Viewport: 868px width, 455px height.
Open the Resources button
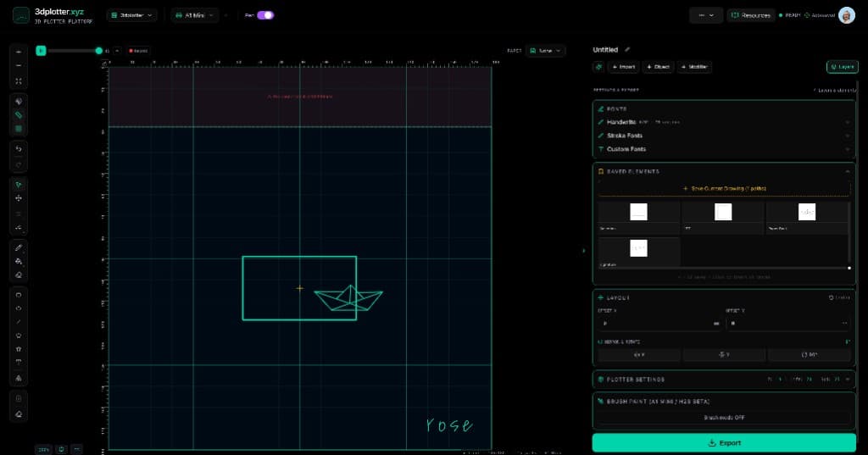(751, 15)
